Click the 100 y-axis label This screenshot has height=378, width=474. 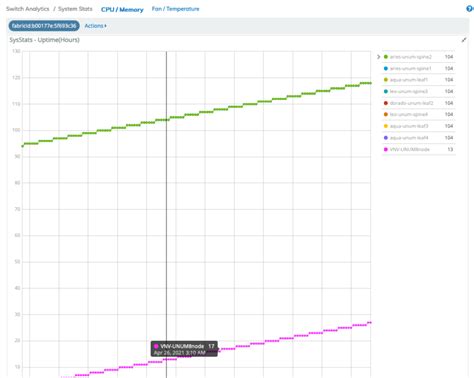[x=16, y=130]
